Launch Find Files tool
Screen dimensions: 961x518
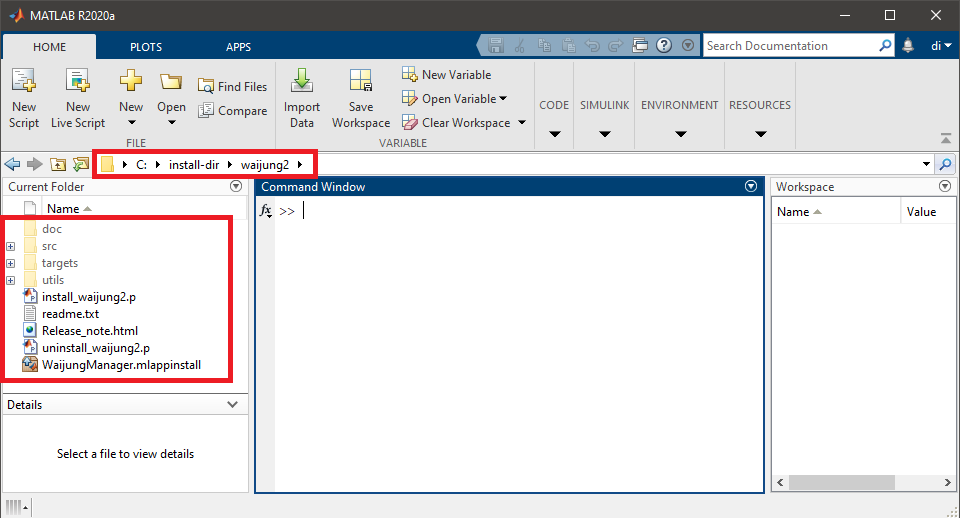tap(232, 86)
